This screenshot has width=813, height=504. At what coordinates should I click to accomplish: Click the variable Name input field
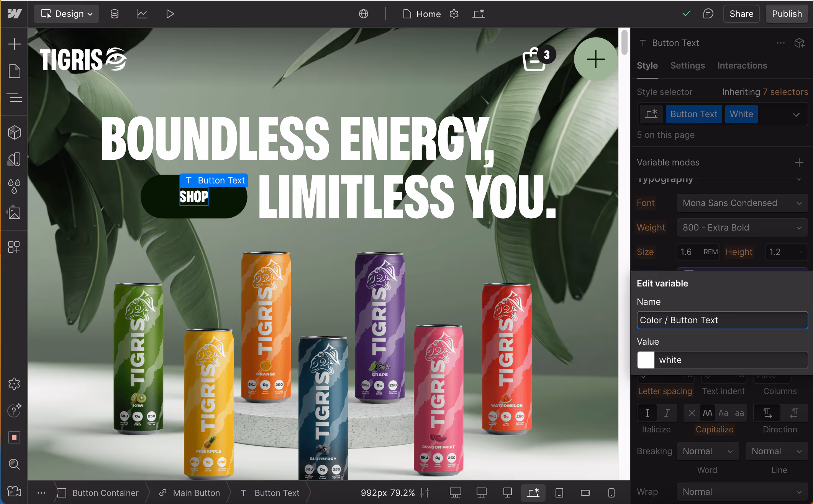click(722, 320)
